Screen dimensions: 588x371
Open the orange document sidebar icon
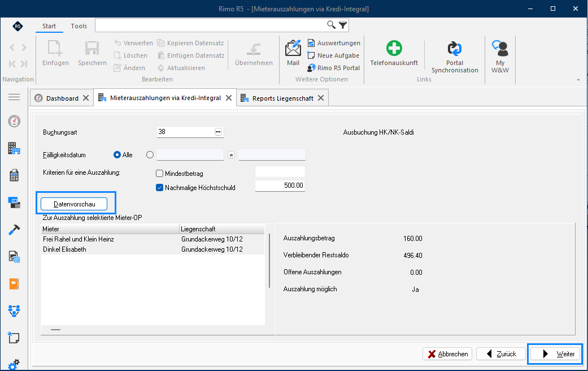(x=14, y=284)
